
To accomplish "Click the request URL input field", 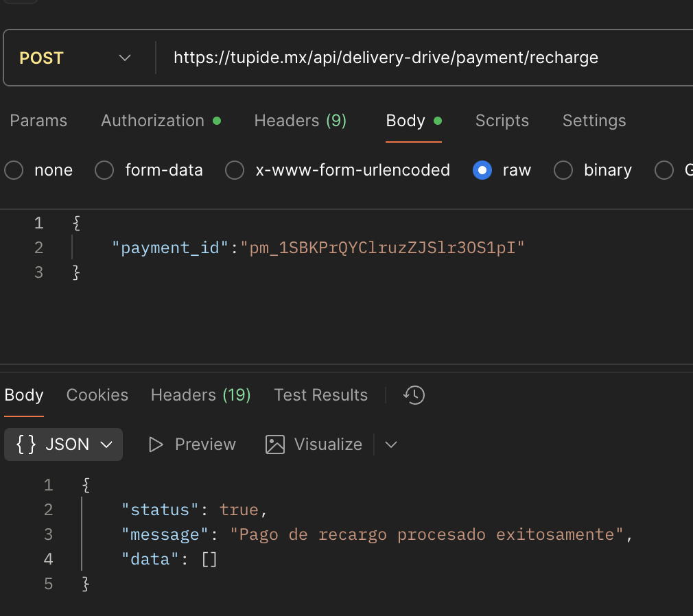I will 412,58.
